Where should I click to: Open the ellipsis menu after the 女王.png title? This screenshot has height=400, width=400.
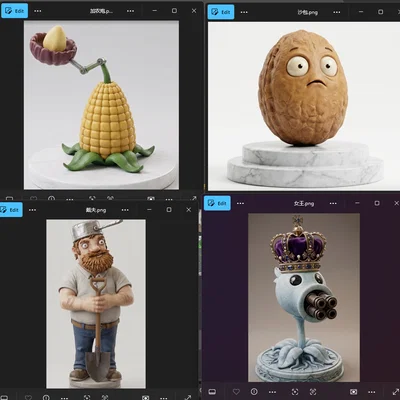[333, 203]
